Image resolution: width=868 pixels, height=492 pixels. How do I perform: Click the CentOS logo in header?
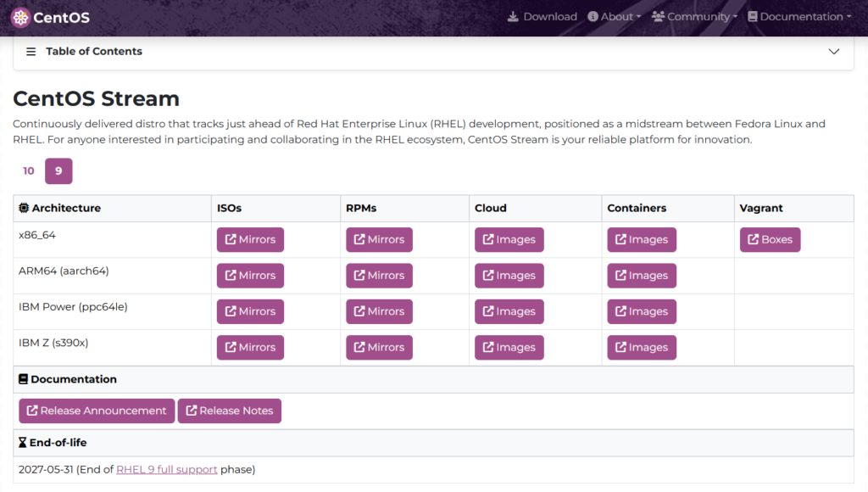(x=50, y=17)
